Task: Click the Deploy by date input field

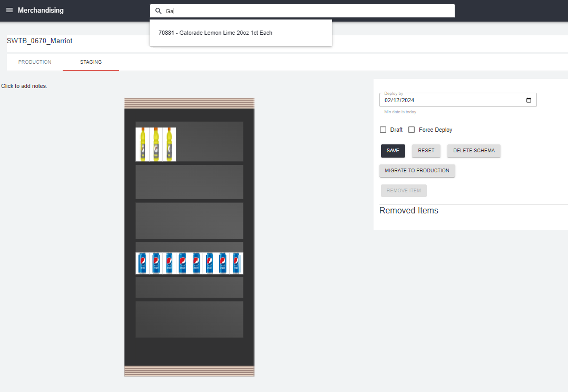Action: pos(448,100)
